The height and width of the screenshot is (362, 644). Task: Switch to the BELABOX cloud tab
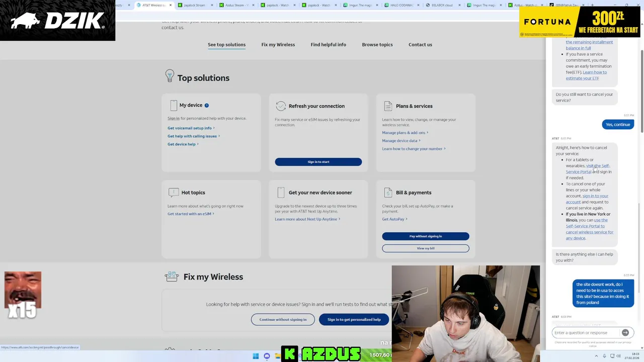(442, 5)
